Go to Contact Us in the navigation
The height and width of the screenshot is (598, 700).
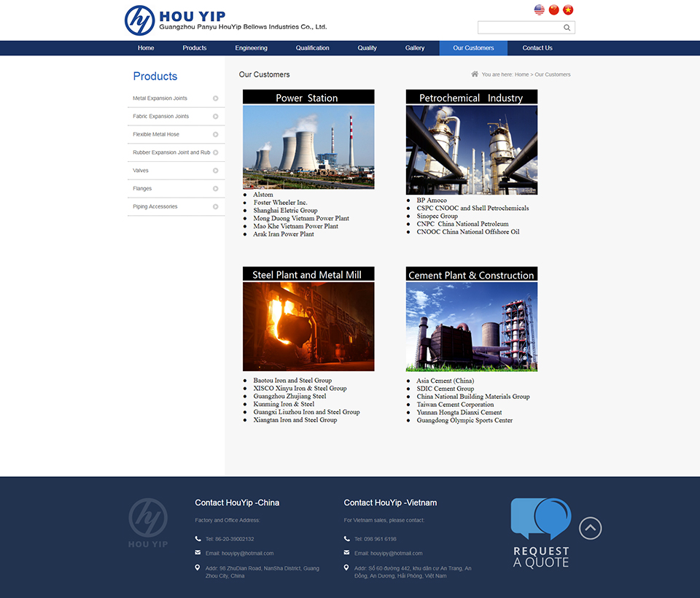(x=537, y=48)
